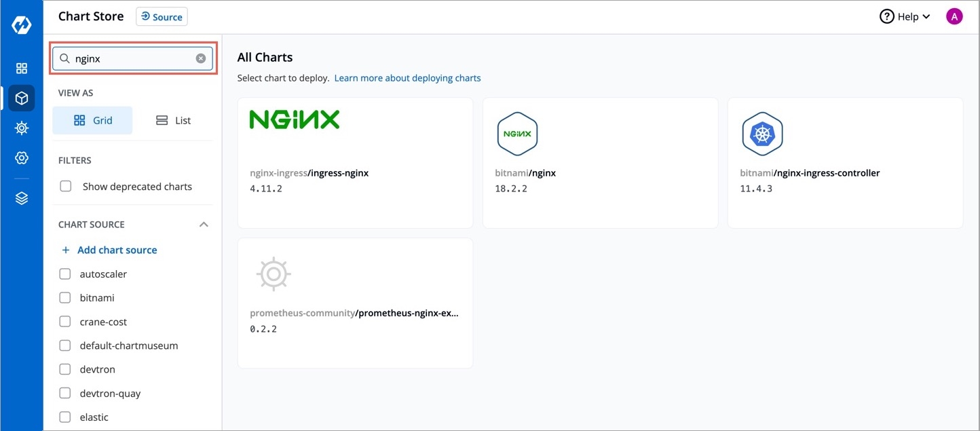980x431 pixels.
Task: Open the Help dropdown menu
Action: 905,17
